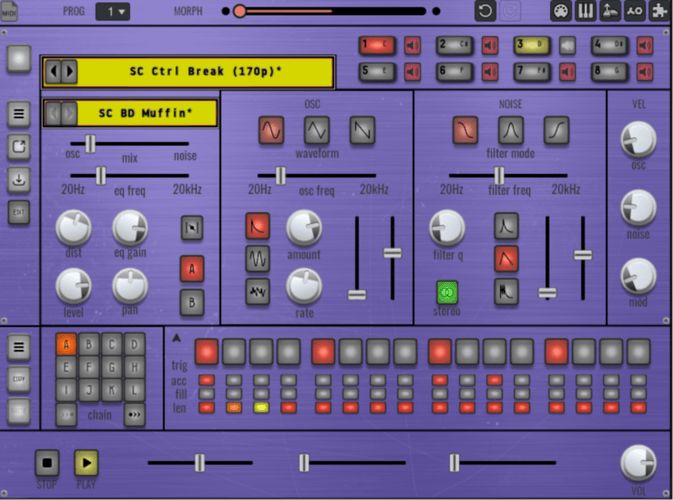
Task: Click the SC BD Muffin patch name display
Action: point(130,113)
